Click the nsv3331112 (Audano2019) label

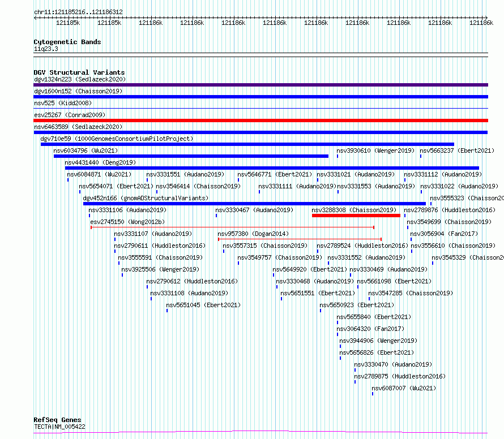click(443, 174)
